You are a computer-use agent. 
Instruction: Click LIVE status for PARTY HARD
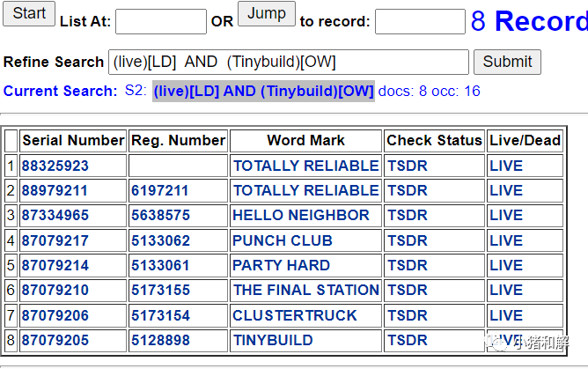click(506, 265)
